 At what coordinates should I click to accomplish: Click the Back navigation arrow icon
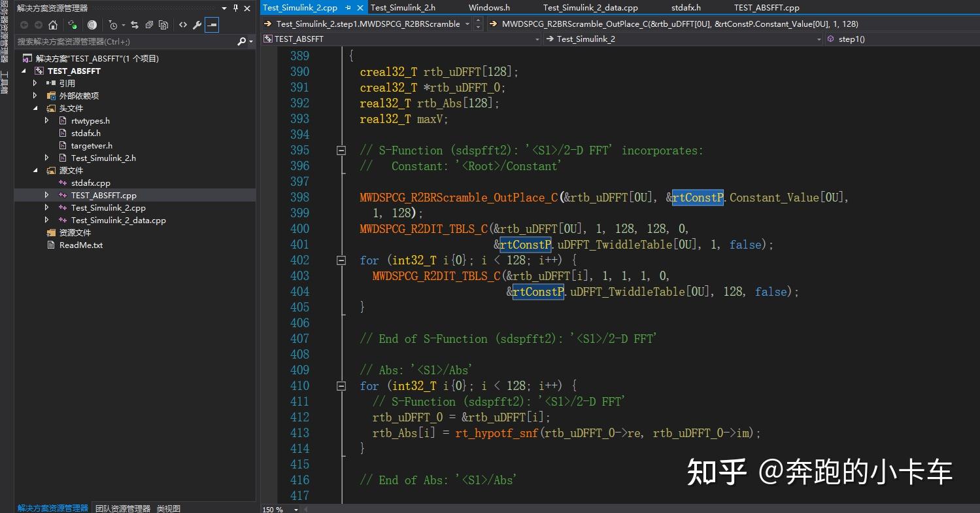coord(24,24)
